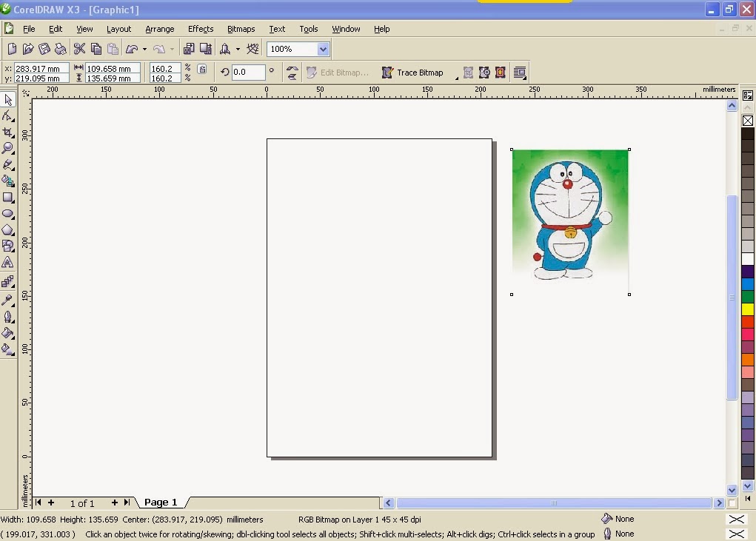756x541 pixels.
Task: Click the Wrap paragraph text icon
Action: tap(520, 73)
